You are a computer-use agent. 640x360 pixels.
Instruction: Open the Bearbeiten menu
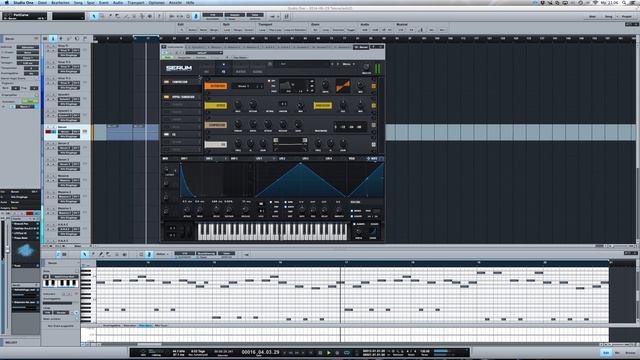tap(60, 2)
